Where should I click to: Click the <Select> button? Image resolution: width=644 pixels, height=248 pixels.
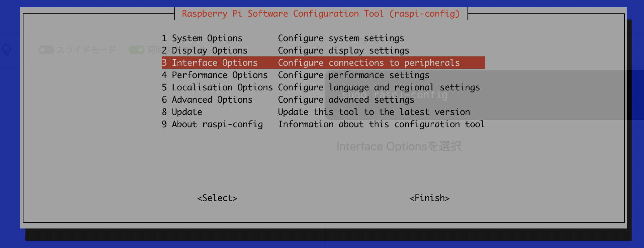point(217,198)
